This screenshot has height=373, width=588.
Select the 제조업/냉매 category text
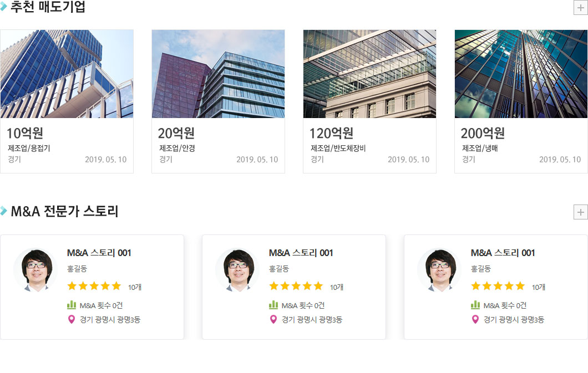(480, 148)
